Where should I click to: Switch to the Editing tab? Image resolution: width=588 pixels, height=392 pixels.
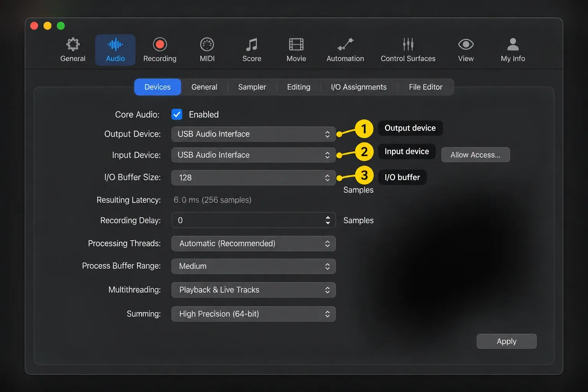299,87
